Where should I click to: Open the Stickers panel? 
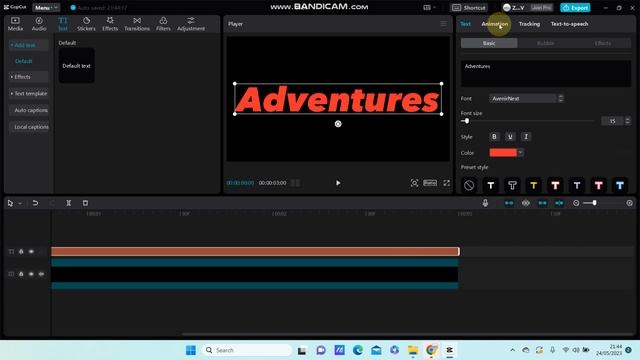coord(86,24)
